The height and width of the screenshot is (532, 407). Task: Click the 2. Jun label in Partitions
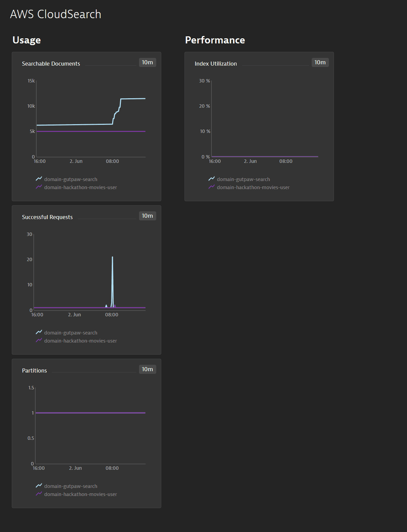click(x=75, y=468)
